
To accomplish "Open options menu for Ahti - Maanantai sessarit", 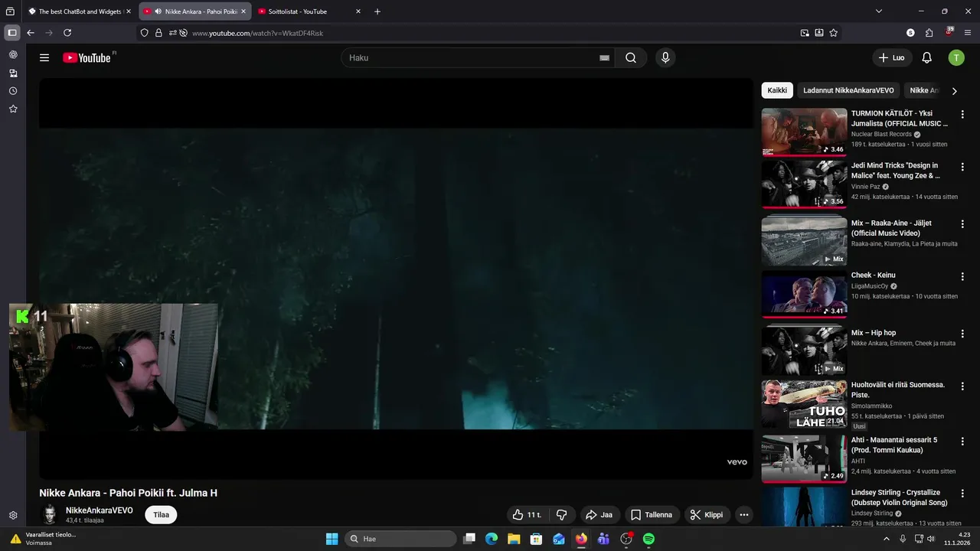I will (x=962, y=442).
